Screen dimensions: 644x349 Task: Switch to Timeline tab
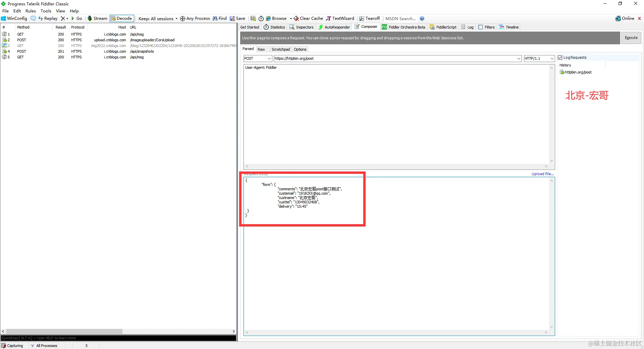(508, 27)
